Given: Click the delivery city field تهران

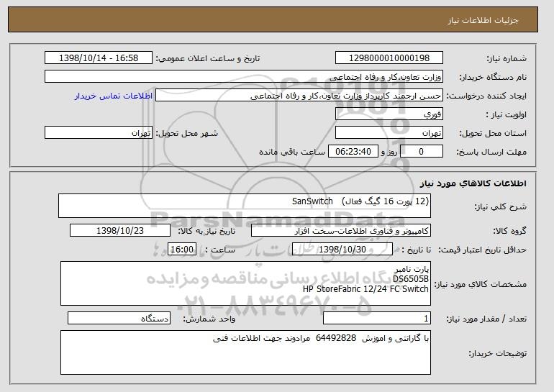Looking at the screenshot, I should [99, 133].
